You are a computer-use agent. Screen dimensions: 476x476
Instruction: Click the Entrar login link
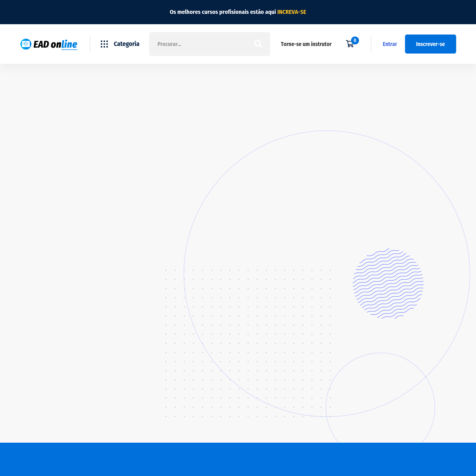(x=390, y=44)
